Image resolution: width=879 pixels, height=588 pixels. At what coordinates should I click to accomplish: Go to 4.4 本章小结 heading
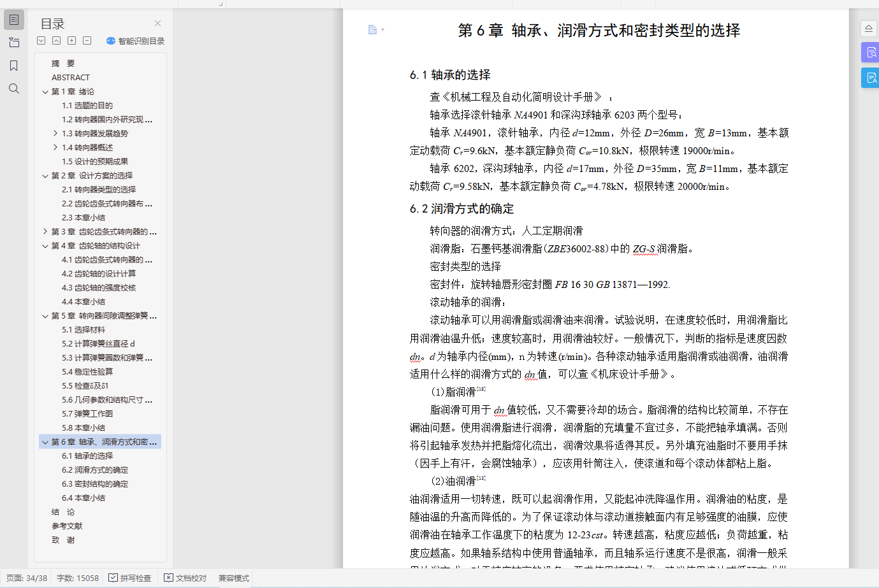(x=84, y=302)
